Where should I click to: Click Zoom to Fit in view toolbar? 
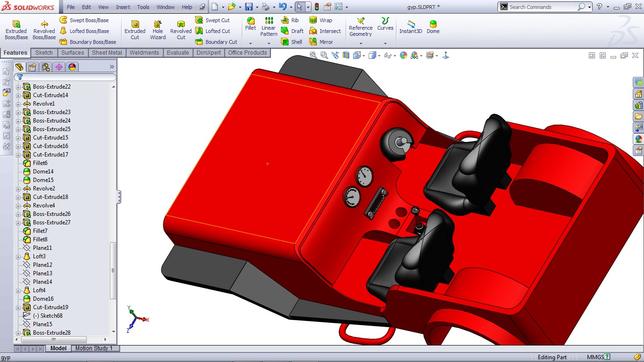[314, 56]
